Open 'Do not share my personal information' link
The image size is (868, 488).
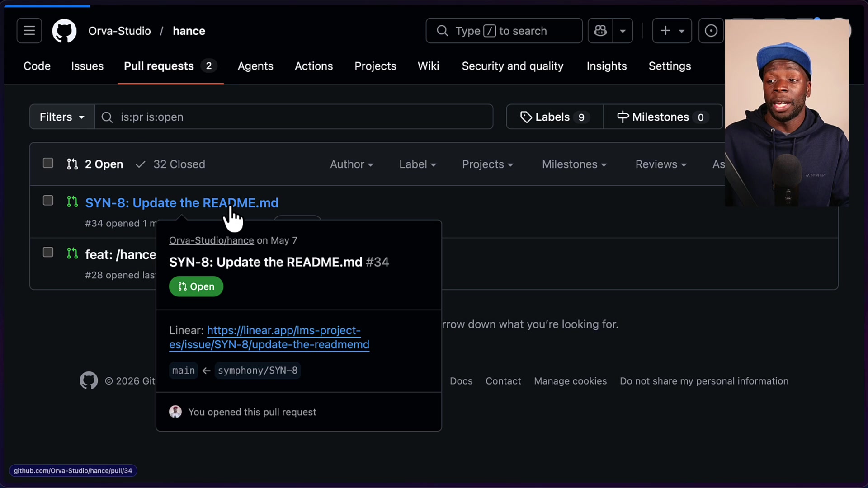(x=704, y=381)
